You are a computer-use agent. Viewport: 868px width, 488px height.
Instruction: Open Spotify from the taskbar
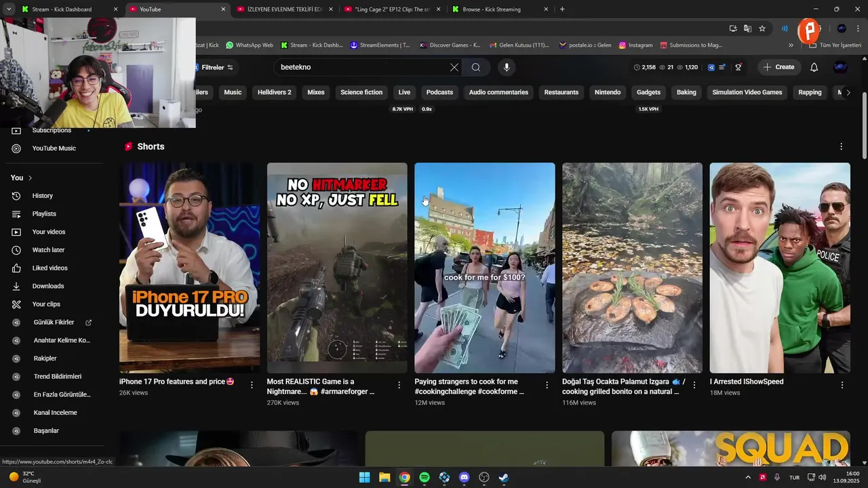tap(425, 477)
